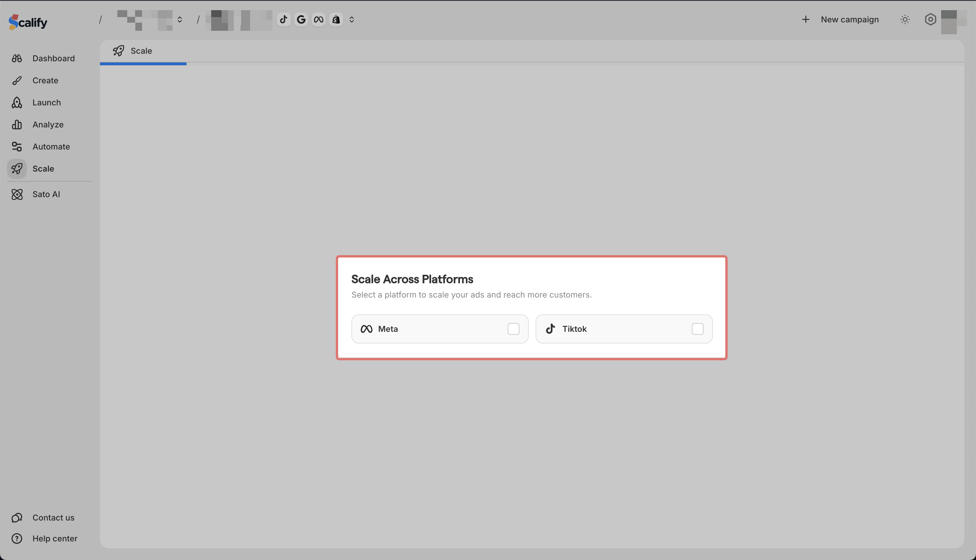This screenshot has height=560, width=976.
Task: Open the Help center link
Action: tap(55, 539)
